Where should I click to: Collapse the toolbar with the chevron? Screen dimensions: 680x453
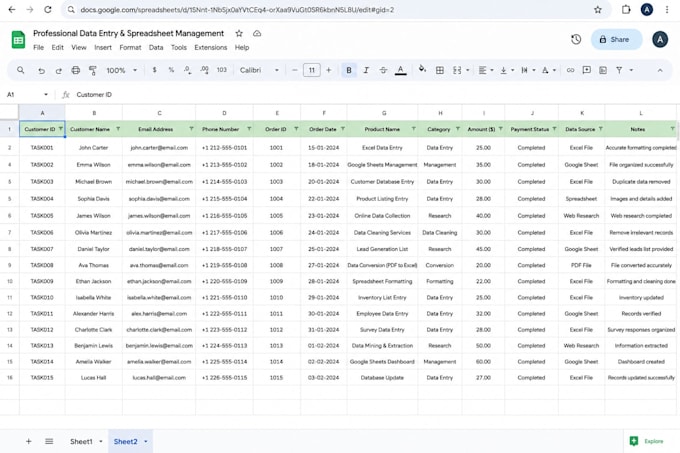point(660,70)
